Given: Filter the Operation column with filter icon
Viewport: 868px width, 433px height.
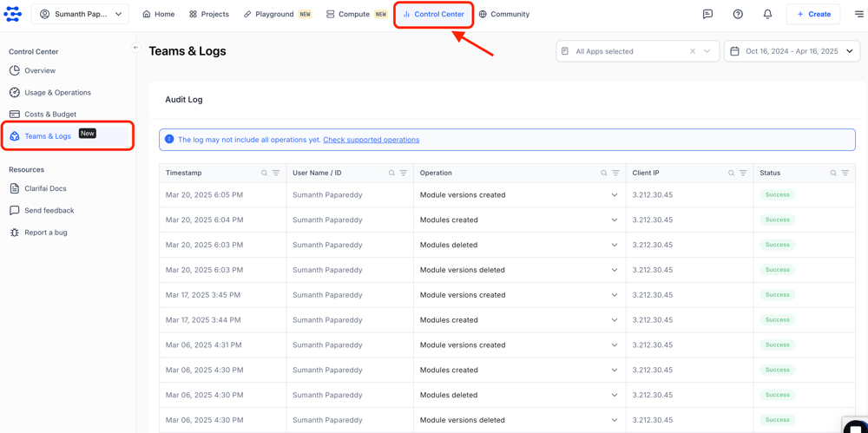Looking at the screenshot, I should [x=615, y=173].
